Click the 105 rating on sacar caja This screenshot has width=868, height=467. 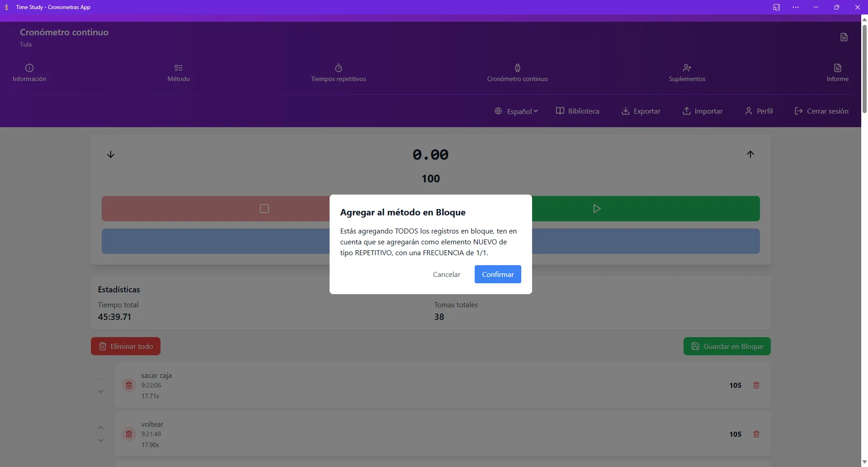click(x=735, y=385)
